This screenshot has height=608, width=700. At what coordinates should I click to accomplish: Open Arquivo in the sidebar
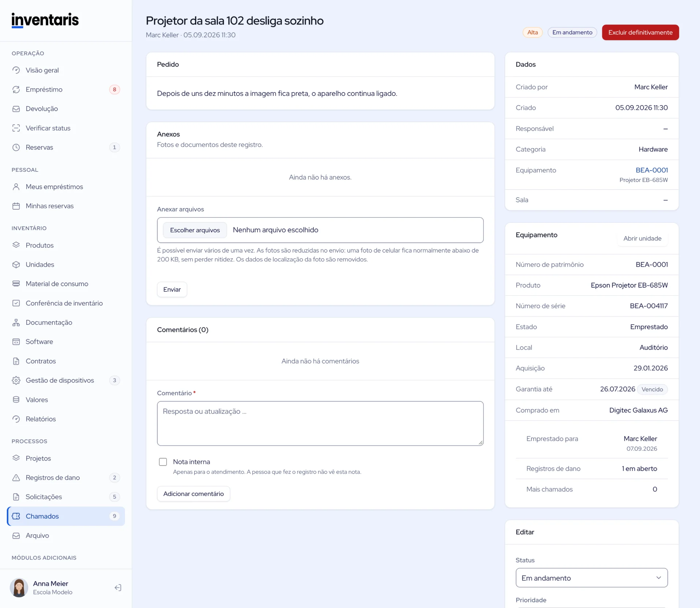click(x=66, y=535)
